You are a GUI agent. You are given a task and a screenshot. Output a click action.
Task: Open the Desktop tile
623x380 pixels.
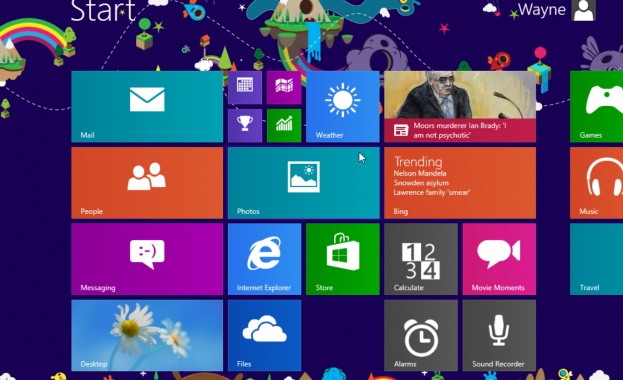click(147, 335)
